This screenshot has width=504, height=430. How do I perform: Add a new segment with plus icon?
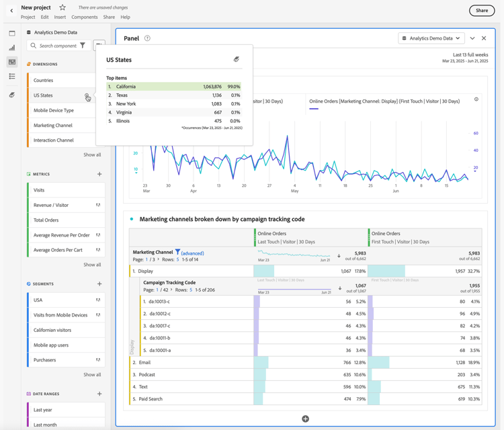[99, 284]
